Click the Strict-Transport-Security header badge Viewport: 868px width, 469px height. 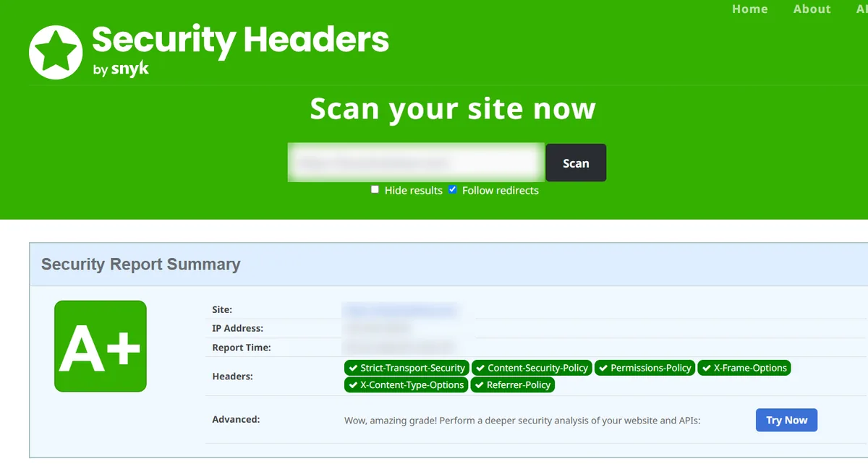coord(407,368)
